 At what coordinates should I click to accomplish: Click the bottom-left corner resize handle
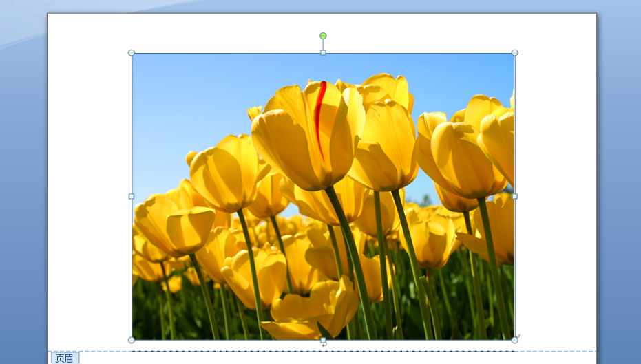coord(132,340)
